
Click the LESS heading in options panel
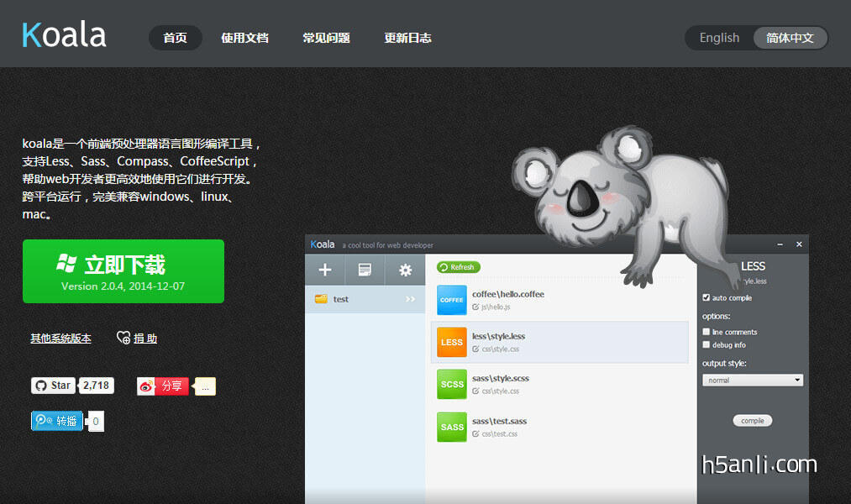click(753, 266)
